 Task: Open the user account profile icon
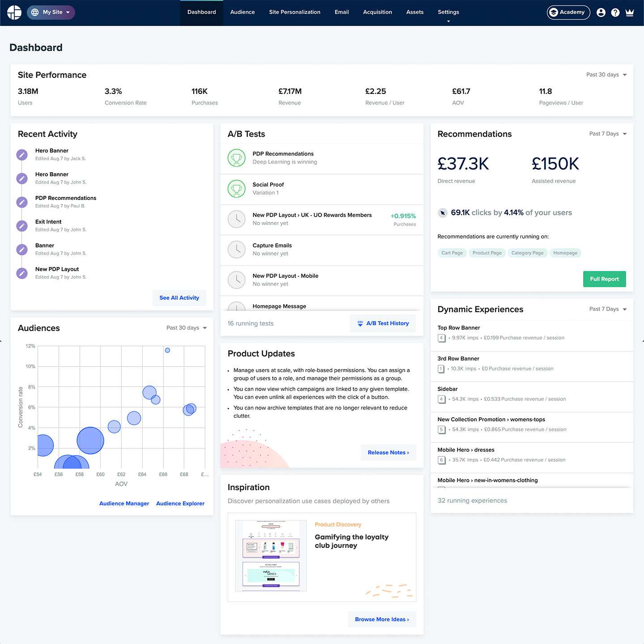click(x=601, y=12)
